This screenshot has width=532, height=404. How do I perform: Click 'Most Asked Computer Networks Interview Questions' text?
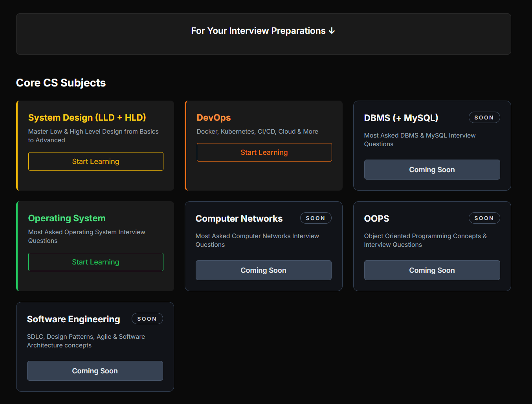click(257, 240)
